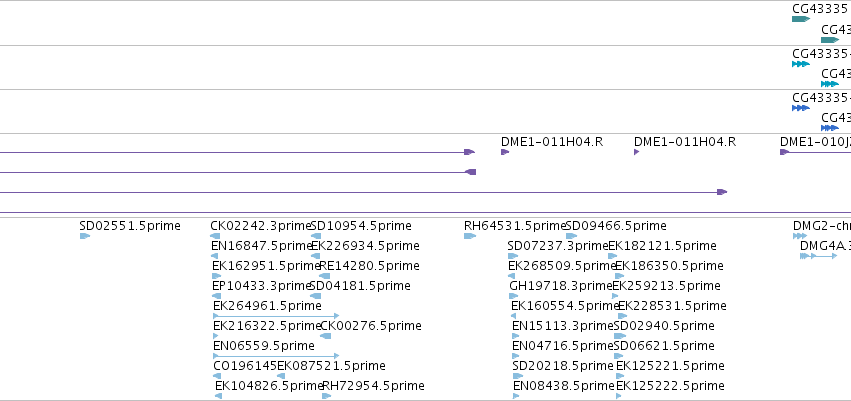Image resolution: width=851 pixels, height=401 pixels.
Task: Select the cyan CG43335 transcript arrows
Action: coord(801,64)
